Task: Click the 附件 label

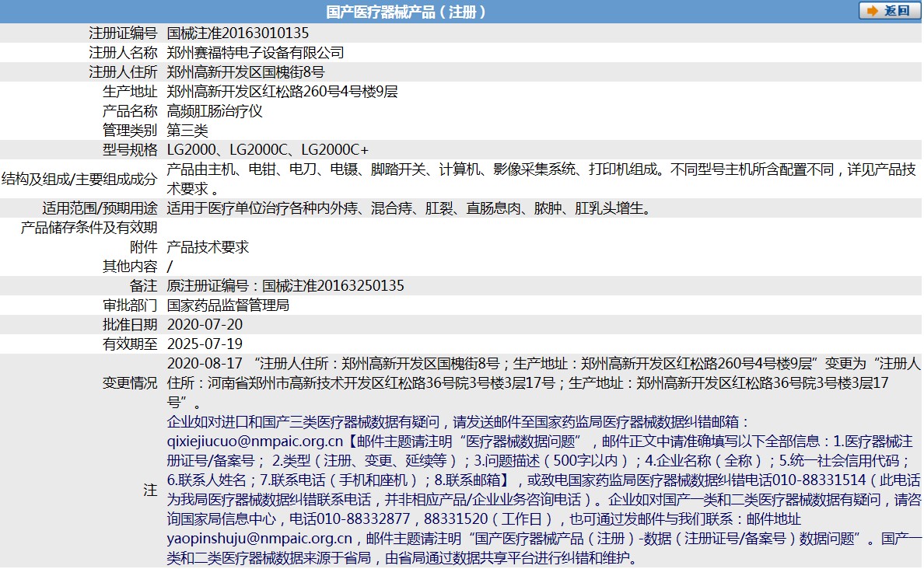Action: coord(144,247)
